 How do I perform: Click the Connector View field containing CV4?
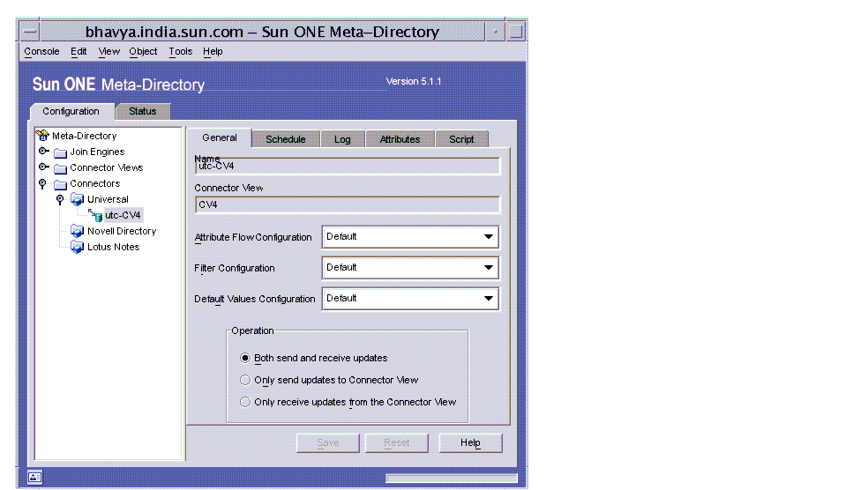click(x=348, y=204)
